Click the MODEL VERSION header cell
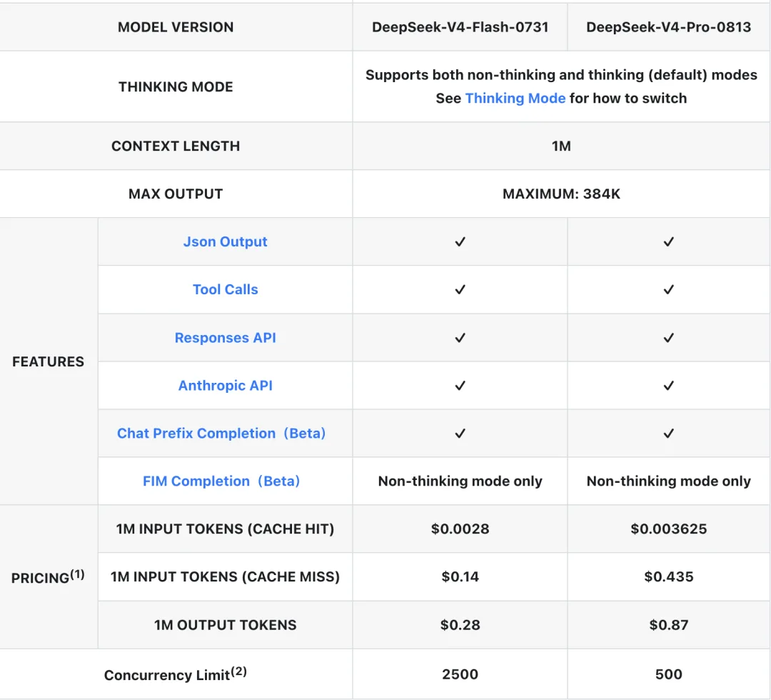The height and width of the screenshot is (700, 771). (x=176, y=27)
